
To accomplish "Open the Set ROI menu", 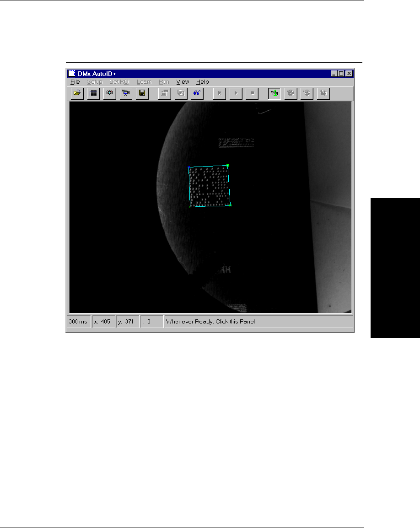I will coord(119,82).
